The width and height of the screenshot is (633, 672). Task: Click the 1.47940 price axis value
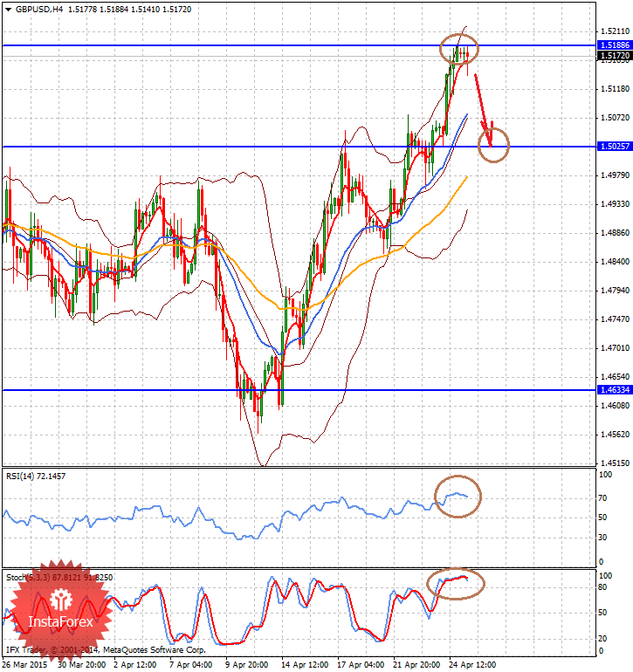click(x=615, y=290)
